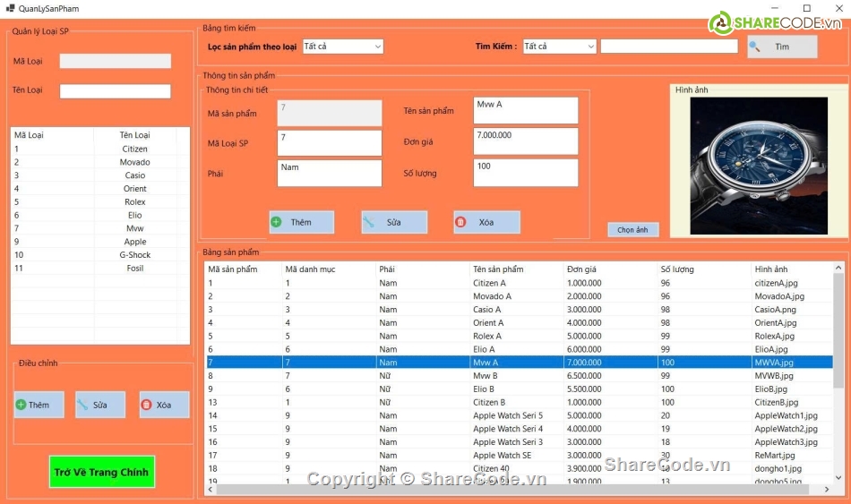Screen dimensions: 851x504
Task: Click the Tên sản phẩm field
Action: click(x=525, y=111)
